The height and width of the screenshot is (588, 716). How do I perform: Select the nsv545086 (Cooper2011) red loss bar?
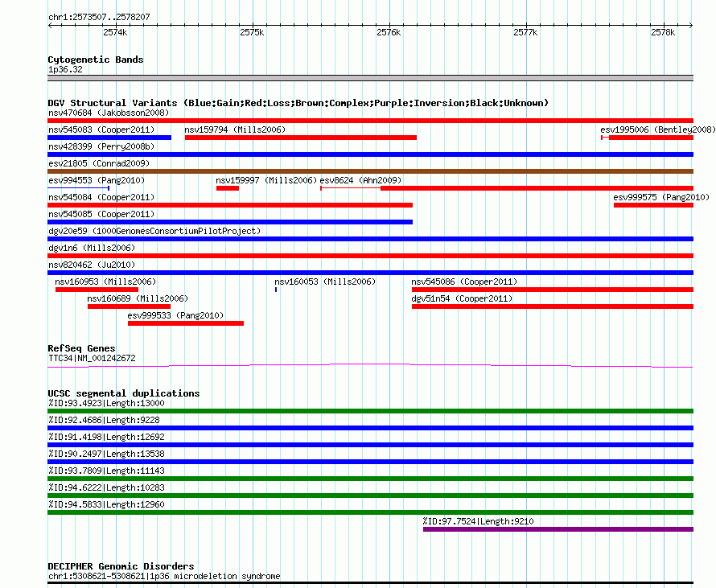tap(553, 290)
